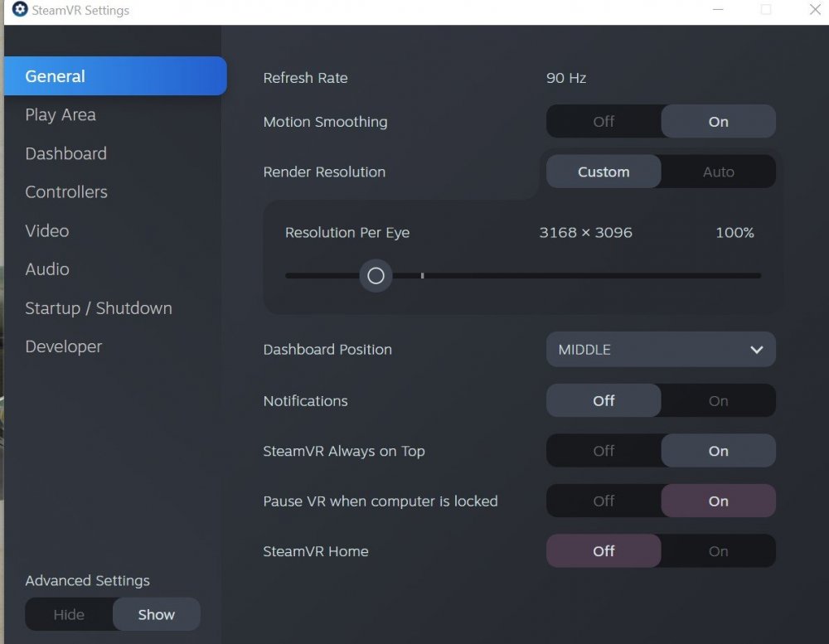Close the SteamVR Settings window

814,10
